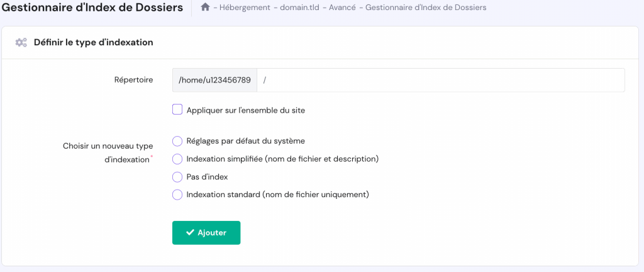Screen dimensions: 644x272
Task: Click the Répertoire field label
Action: 133,80
